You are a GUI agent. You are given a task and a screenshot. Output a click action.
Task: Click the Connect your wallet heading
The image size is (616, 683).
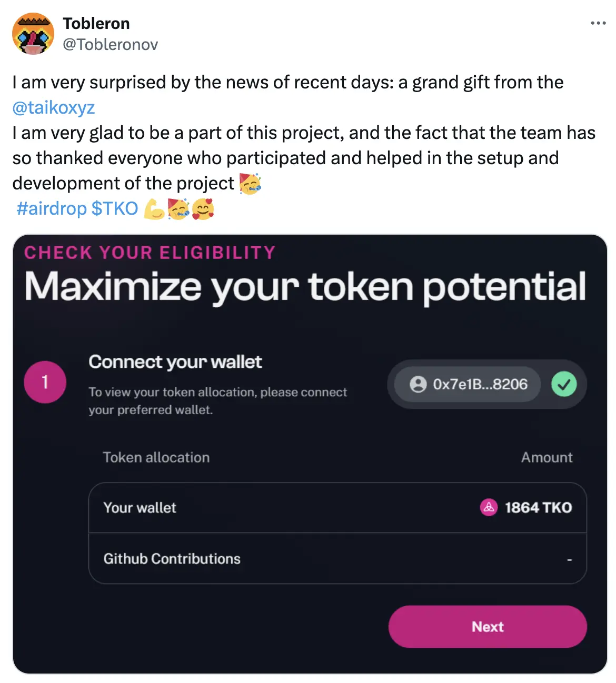(x=175, y=362)
